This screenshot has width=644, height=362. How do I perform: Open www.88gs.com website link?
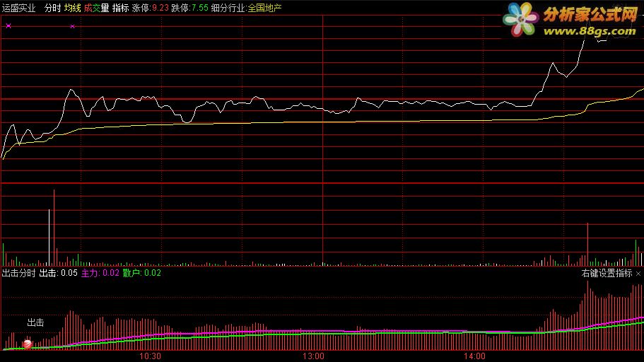pos(590,31)
